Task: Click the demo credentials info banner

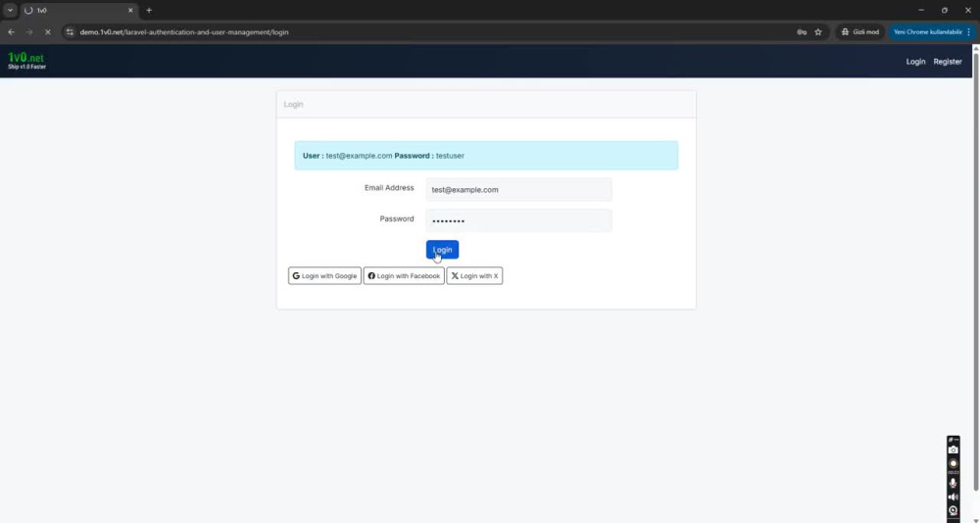Action: (486, 156)
